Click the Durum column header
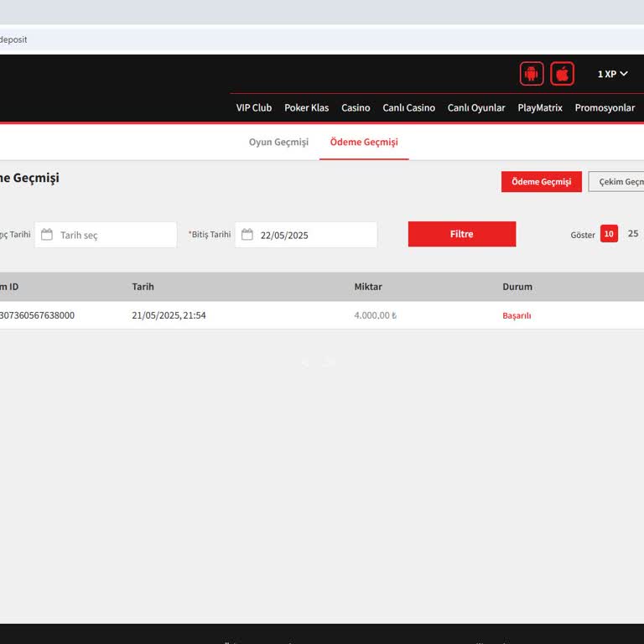This screenshot has height=644, width=644. tap(517, 287)
